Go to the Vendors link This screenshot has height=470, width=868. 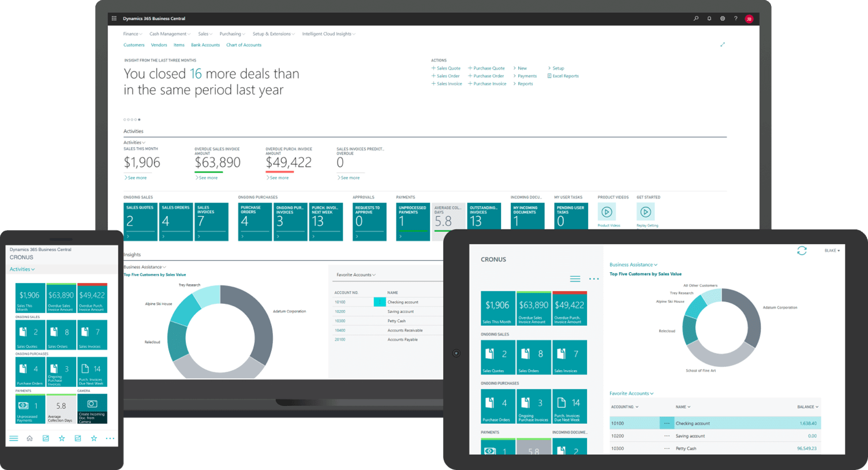pyautogui.click(x=159, y=45)
